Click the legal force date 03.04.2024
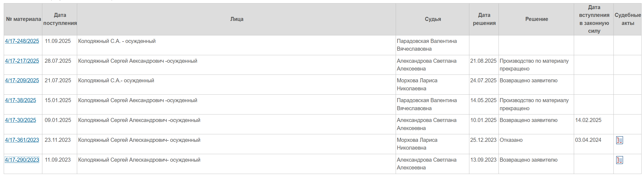 click(x=588, y=140)
